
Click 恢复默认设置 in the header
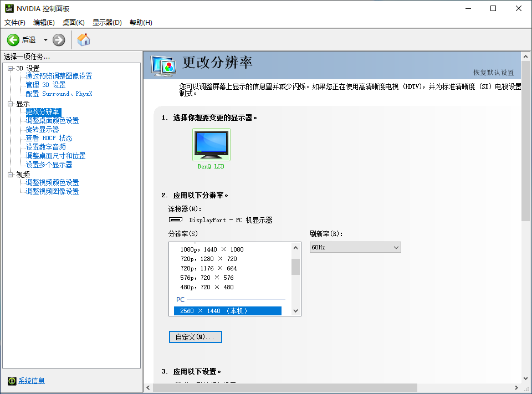(493, 73)
